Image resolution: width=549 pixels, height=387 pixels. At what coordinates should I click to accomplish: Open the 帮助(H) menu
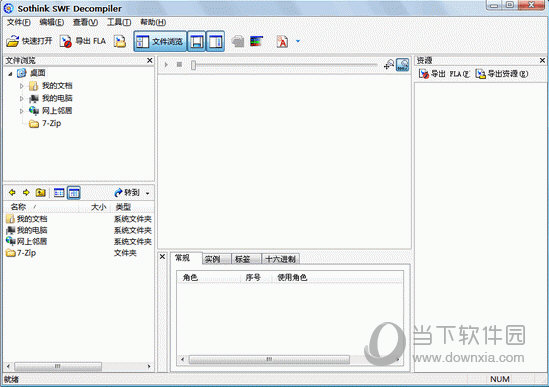153,22
